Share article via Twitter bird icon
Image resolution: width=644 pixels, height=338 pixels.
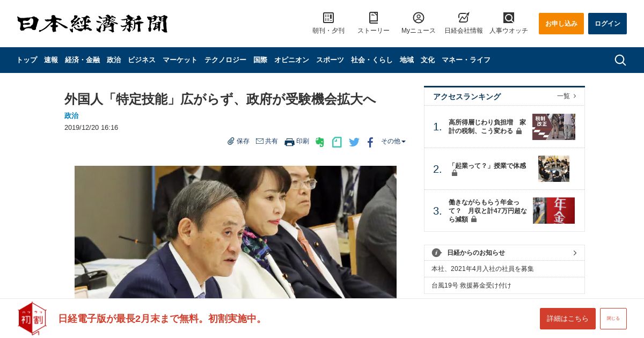click(x=354, y=142)
